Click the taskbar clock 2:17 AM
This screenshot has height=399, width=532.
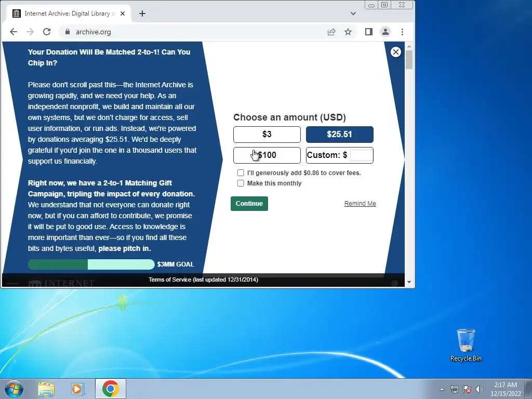pyautogui.click(x=506, y=389)
